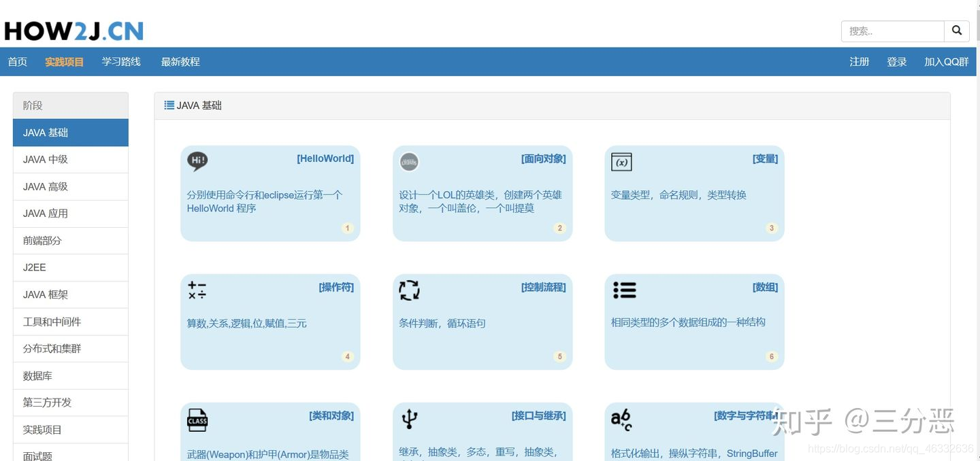The height and width of the screenshot is (461, 980).
Task: Open the [HelloWorld] title link
Action: [x=325, y=158]
